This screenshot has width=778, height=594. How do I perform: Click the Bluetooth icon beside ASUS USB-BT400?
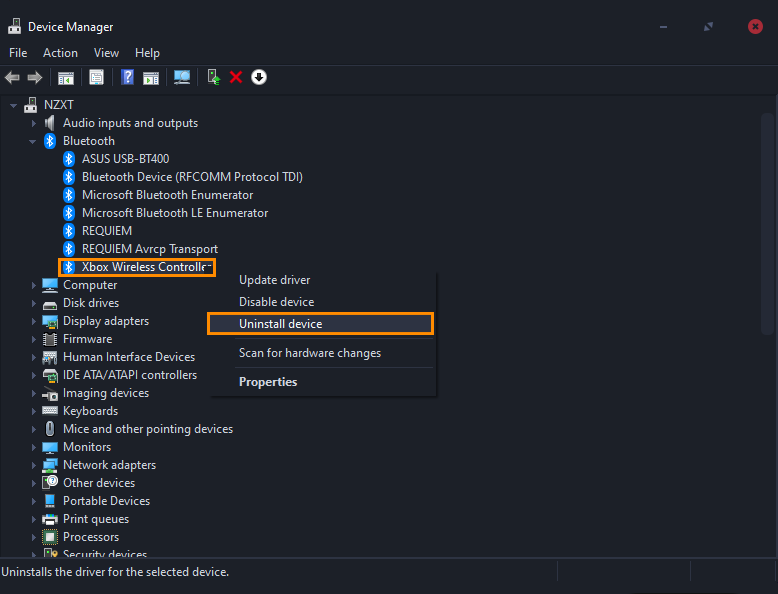click(x=69, y=159)
